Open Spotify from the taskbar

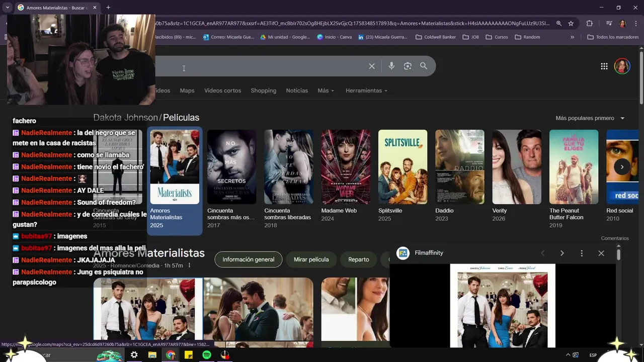207,355
